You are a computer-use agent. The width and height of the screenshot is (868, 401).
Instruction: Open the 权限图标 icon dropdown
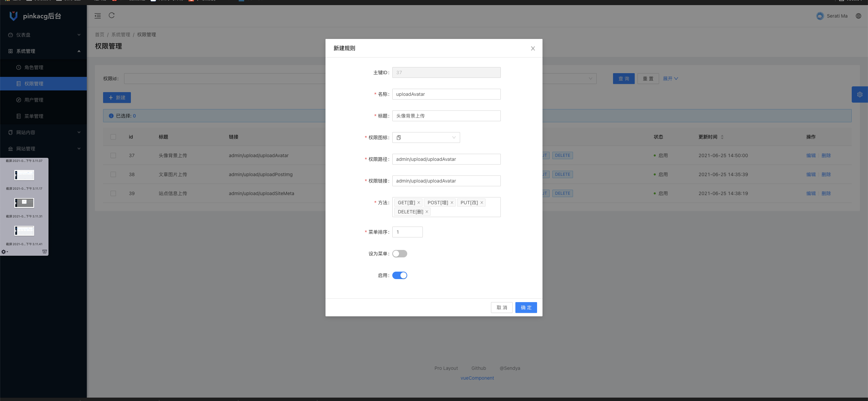point(426,138)
